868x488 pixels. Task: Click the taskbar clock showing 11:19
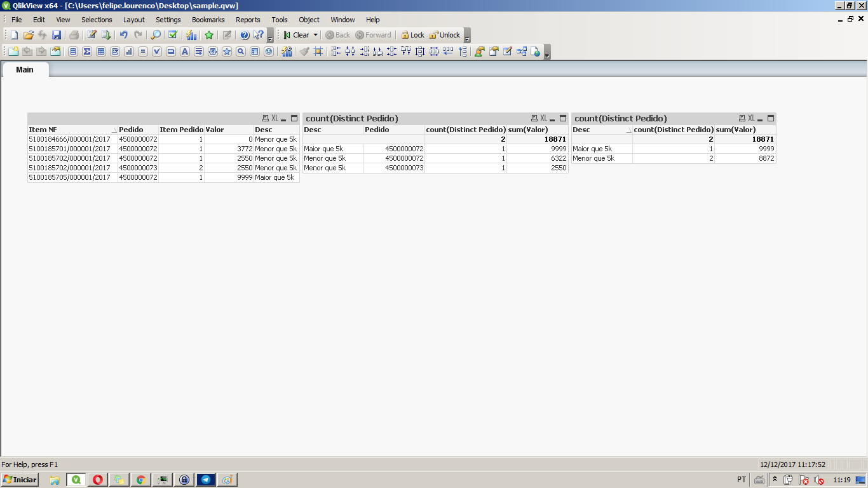click(x=841, y=480)
